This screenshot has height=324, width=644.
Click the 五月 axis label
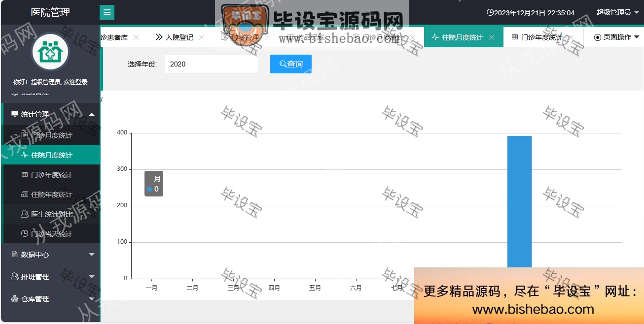click(315, 288)
